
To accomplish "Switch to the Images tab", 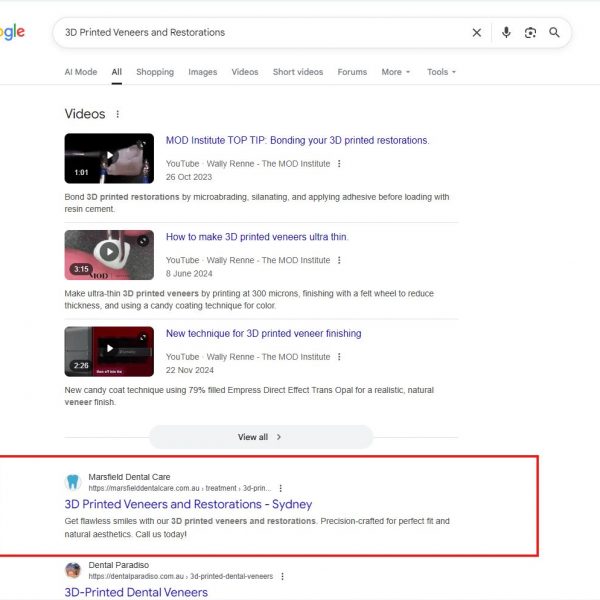I will [202, 72].
